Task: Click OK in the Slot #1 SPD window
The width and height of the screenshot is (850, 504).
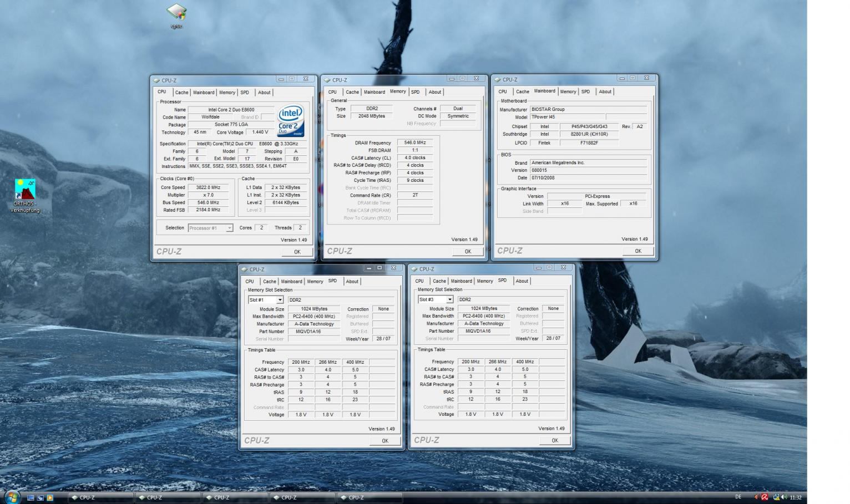Action: coord(385,441)
